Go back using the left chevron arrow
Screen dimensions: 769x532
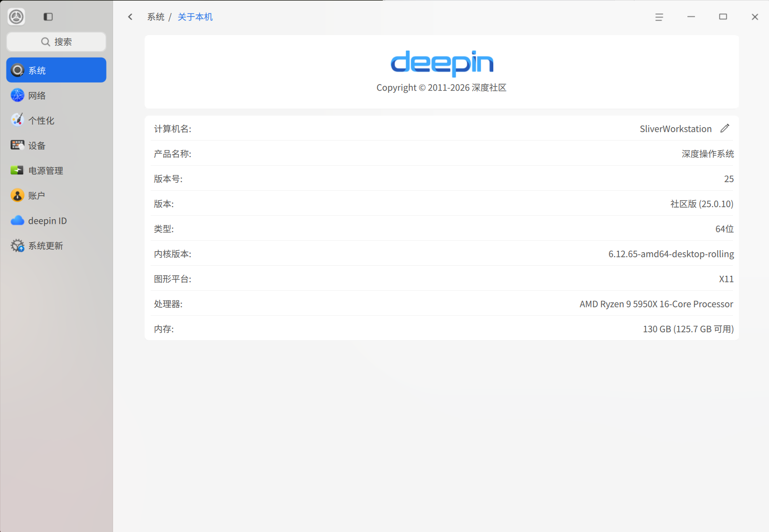tap(130, 17)
